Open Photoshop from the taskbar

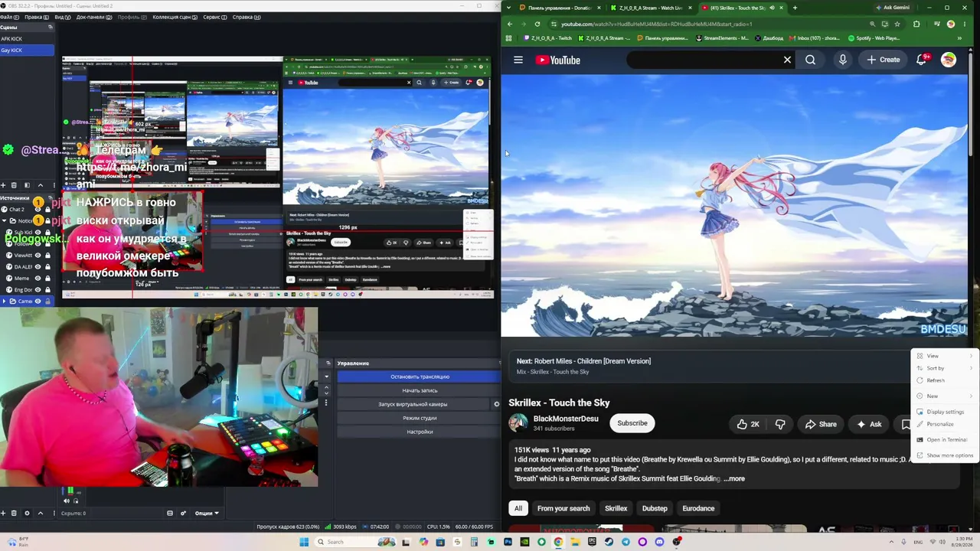click(x=508, y=542)
